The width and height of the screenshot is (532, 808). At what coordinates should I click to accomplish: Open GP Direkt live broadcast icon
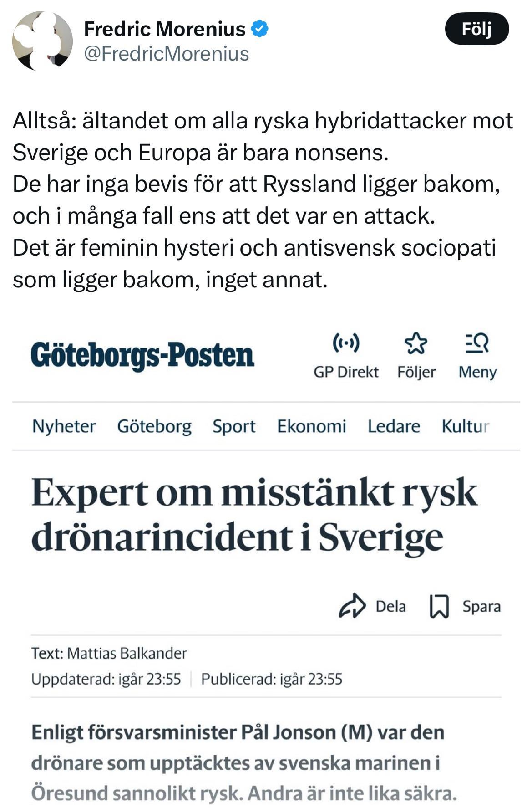[x=346, y=343]
